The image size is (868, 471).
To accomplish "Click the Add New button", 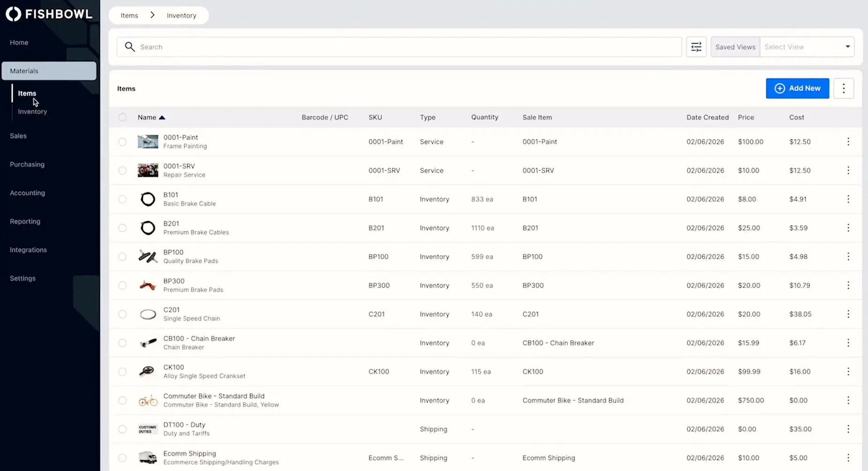I will click(797, 88).
